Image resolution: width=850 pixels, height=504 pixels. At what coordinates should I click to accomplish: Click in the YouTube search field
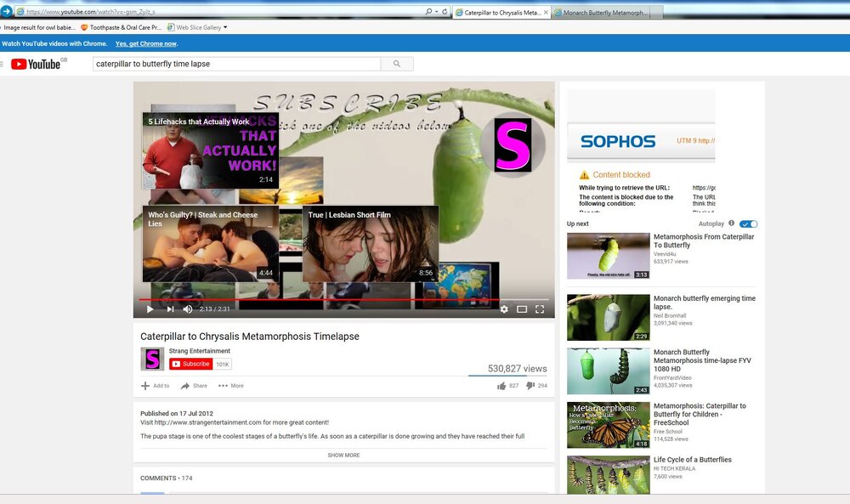tap(237, 64)
